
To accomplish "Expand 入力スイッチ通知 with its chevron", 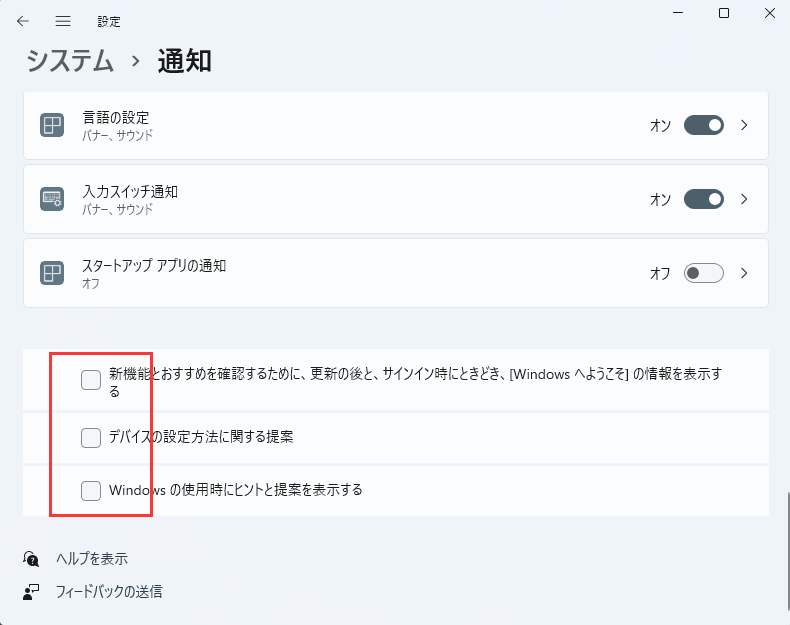I will tap(744, 199).
